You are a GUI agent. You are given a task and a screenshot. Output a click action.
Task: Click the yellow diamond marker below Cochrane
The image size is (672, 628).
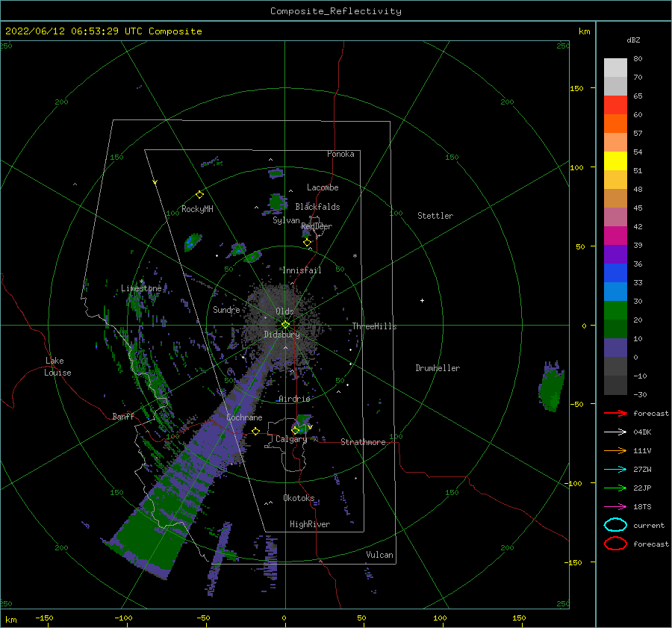point(255,431)
